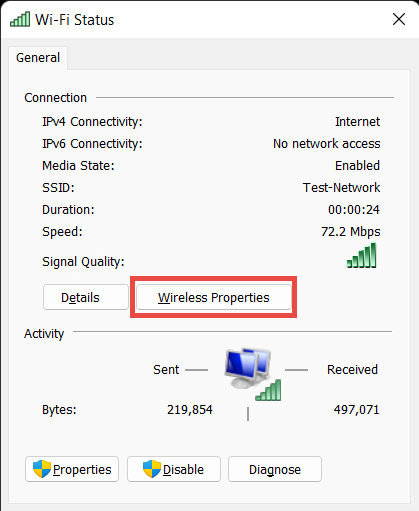The width and height of the screenshot is (419, 511).
Task: Open connection Details
Action: click(86, 297)
